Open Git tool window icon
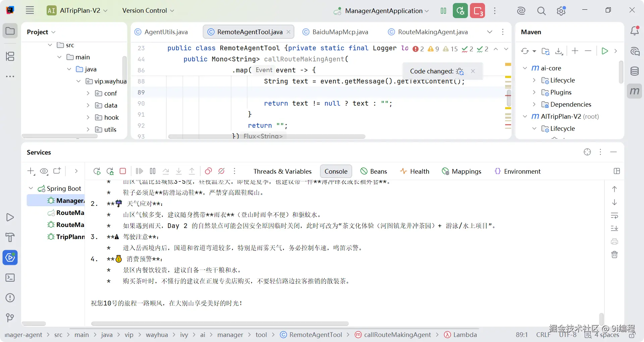This screenshot has width=644, height=342. tap(10, 318)
